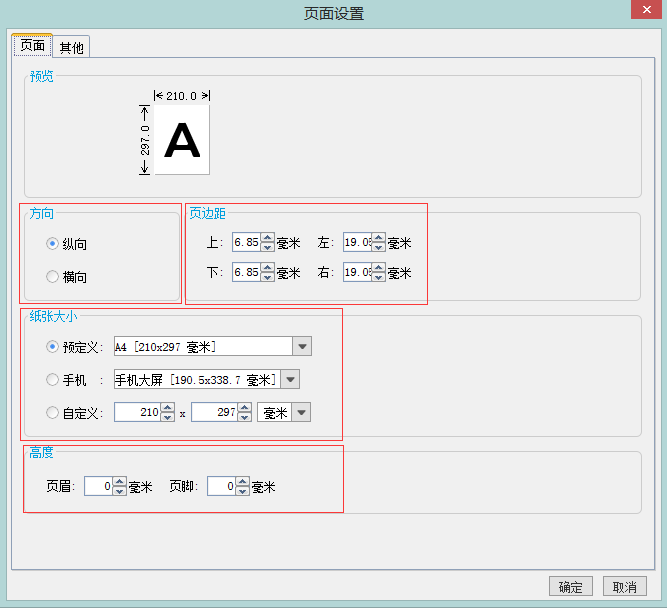Viewport: 667px width, 608px height.
Task: Open the 手机大屏 phone size dropdown
Action: pos(290,380)
